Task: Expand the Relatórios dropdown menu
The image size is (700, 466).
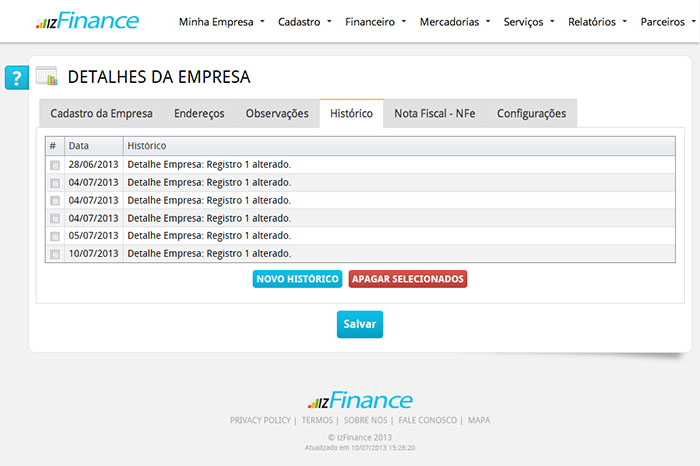Action: (x=597, y=21)
